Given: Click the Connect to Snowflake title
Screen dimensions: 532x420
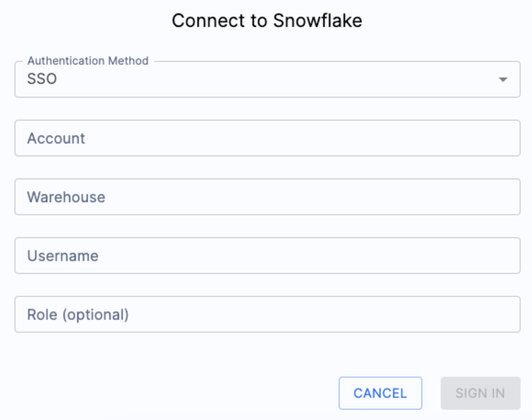Looking at the screenshot, I should (267, 20).
